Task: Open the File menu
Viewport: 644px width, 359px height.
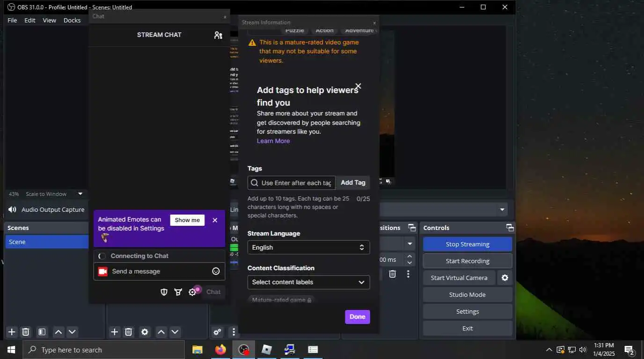Action: [12, 20]
